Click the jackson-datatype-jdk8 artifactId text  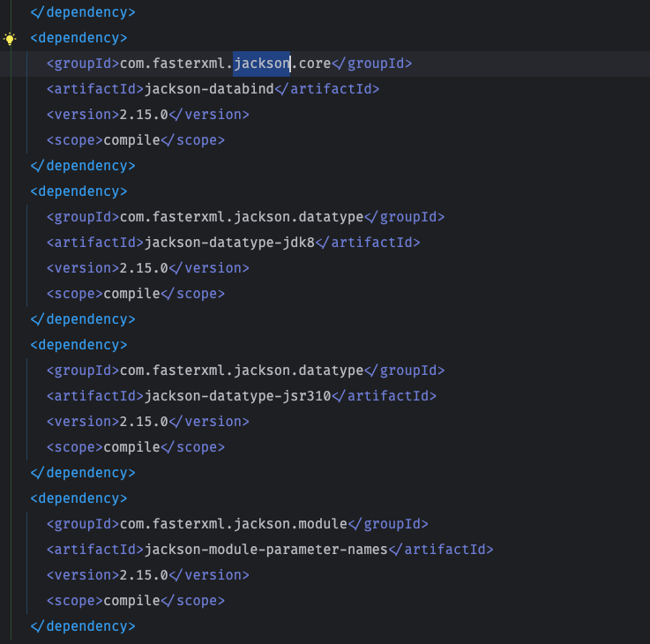pyautogui.click(x=229, y=243)
